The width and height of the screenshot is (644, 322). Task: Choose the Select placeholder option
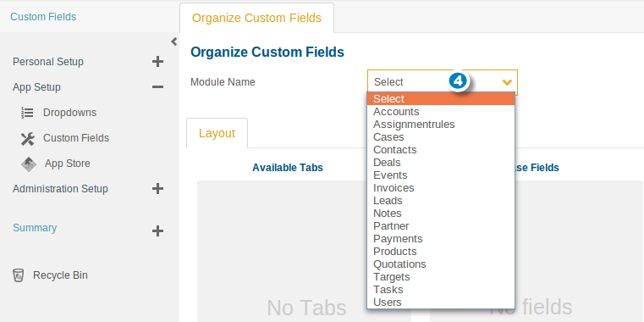(441, 98)
